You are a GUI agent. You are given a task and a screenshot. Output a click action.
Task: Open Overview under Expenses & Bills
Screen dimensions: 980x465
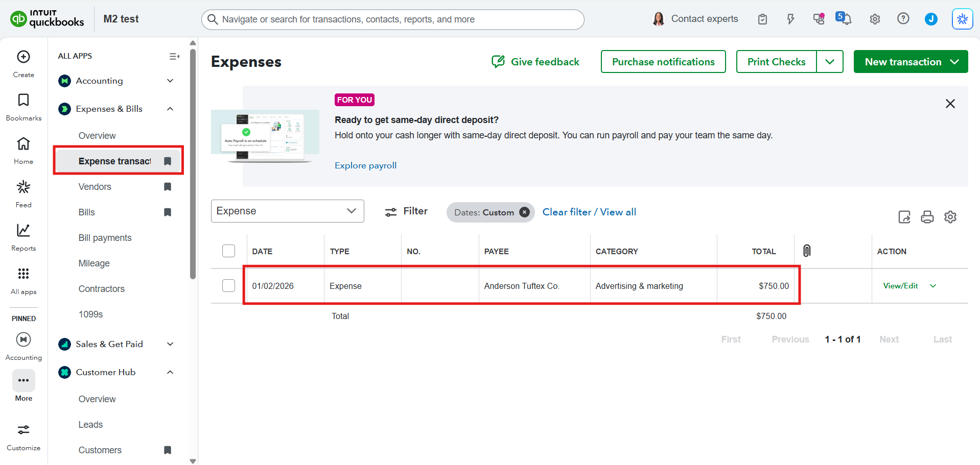97,136
